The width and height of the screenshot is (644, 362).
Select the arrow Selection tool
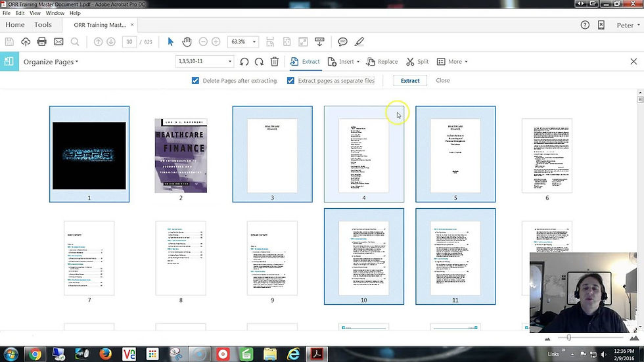(x=170, y=41)
